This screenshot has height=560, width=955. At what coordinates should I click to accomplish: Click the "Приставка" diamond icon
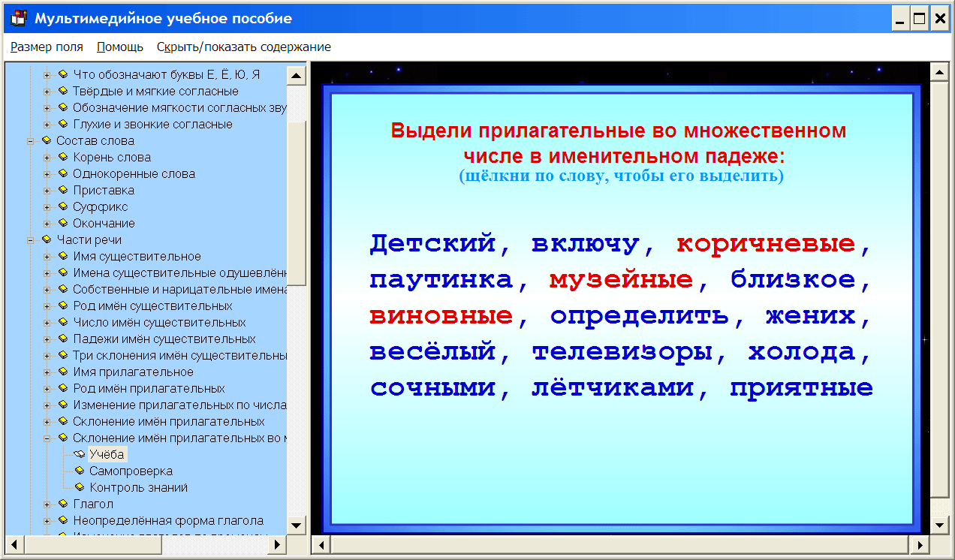64,190
